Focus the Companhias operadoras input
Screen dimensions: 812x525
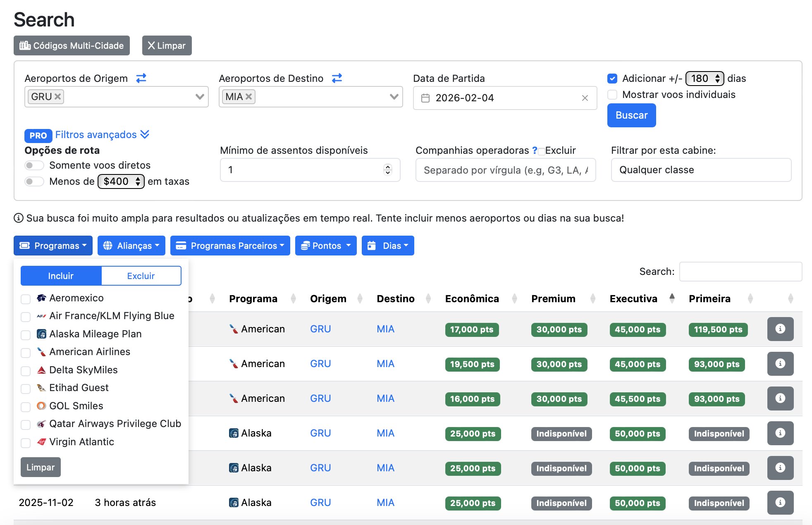pos(506,170)
